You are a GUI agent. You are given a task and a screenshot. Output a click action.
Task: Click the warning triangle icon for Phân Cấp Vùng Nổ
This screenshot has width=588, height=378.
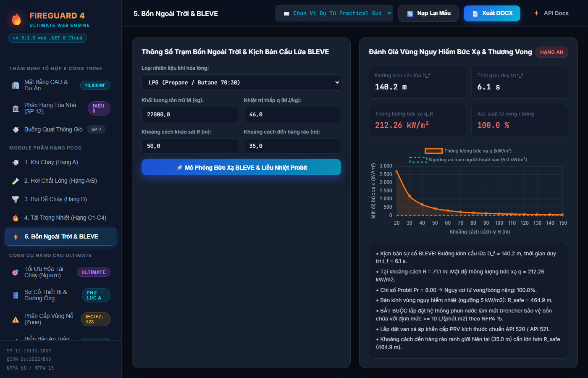(x=16, y=320)
